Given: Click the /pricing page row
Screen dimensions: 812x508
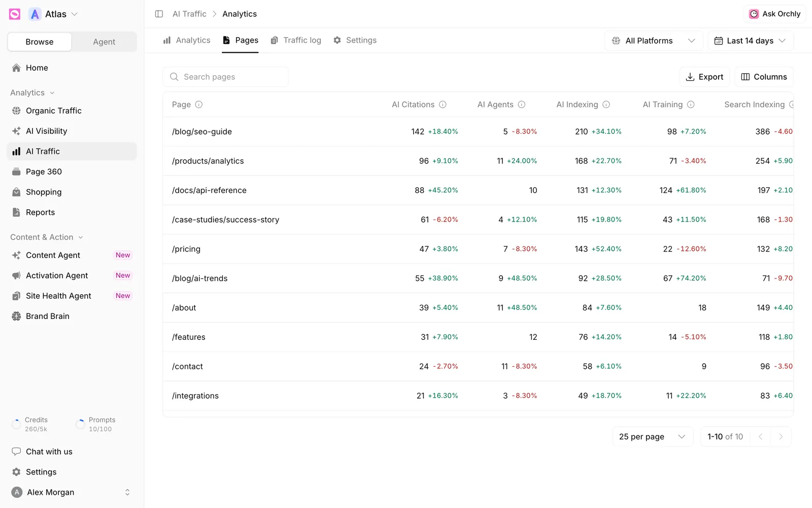Looking at the screenshot, I should point(478,249).
